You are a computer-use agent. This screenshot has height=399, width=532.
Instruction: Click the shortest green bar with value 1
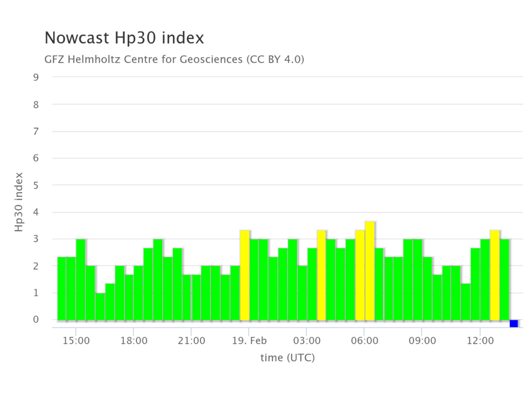coord(100,306)
